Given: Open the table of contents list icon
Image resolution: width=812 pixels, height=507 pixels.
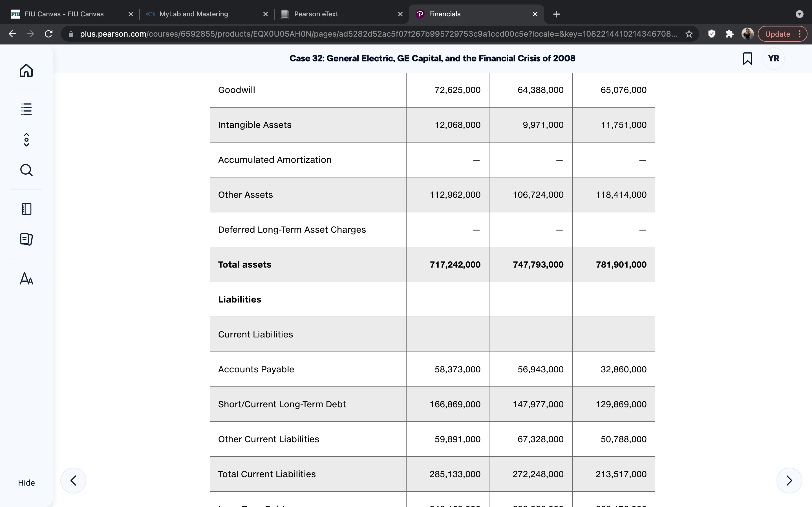Looking at the screenshot, I should (26, 109).
